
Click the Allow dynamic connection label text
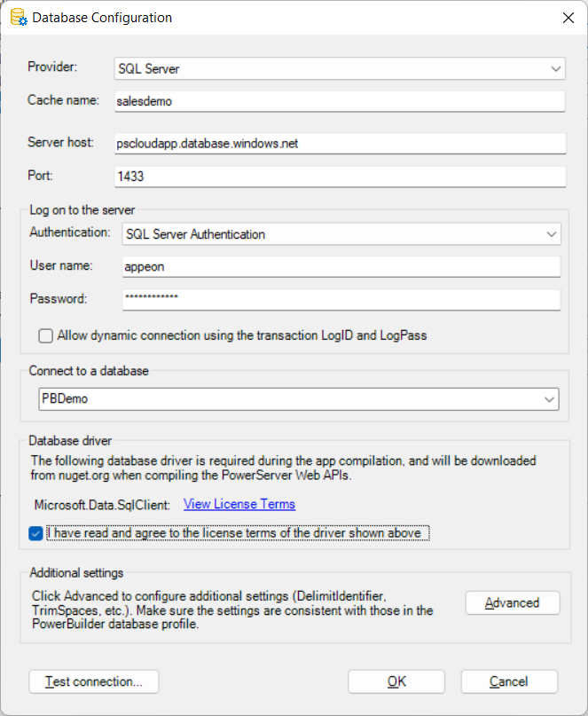click(242, 336)
